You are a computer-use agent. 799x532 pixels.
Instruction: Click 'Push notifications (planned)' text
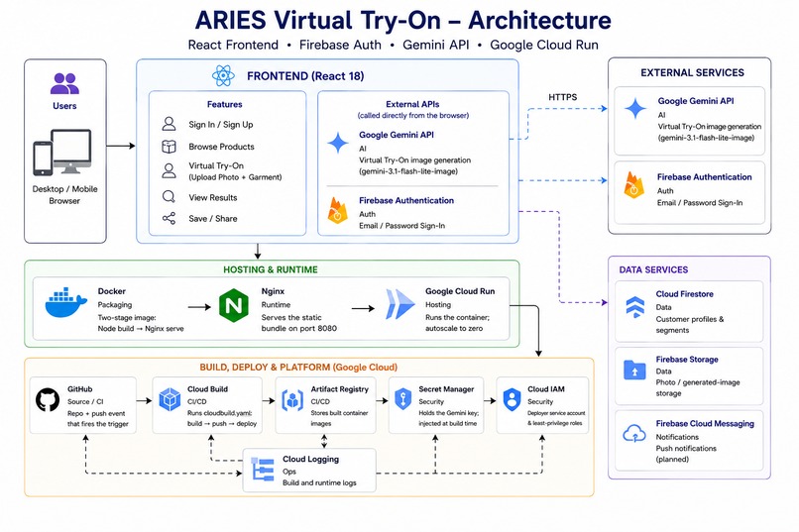tap(686, 454)
